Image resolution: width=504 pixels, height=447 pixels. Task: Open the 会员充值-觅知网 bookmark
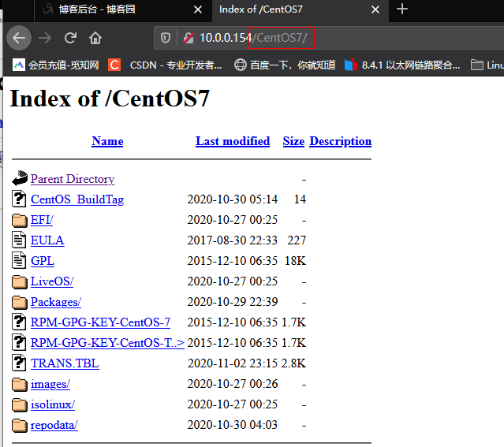click(56, 65)
